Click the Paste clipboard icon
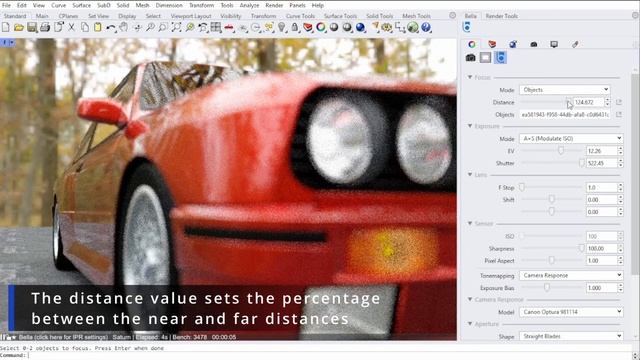This screenshot has width=640, height=360. point(98,27)
